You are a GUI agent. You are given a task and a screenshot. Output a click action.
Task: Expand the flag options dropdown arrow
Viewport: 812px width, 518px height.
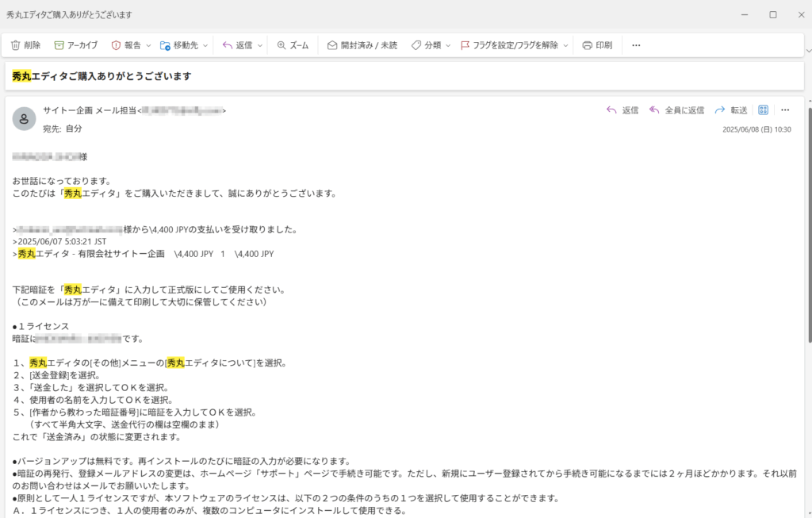(566, 45)
